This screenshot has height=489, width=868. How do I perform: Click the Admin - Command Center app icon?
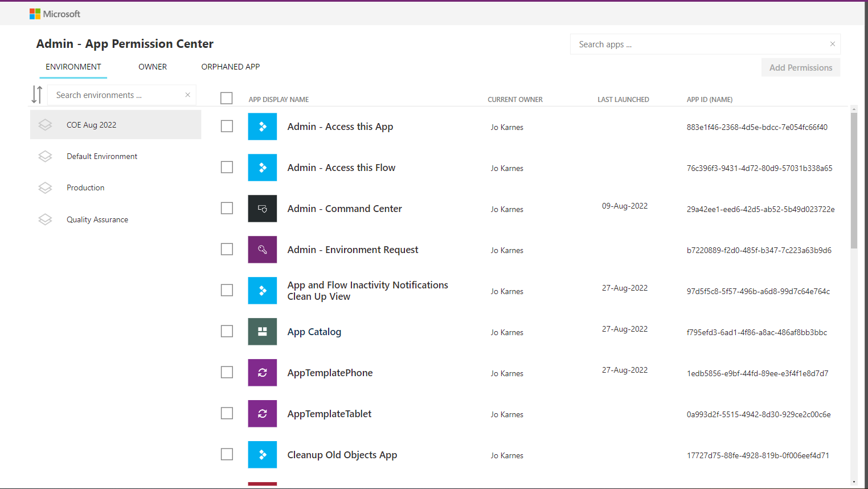(262, 209)
